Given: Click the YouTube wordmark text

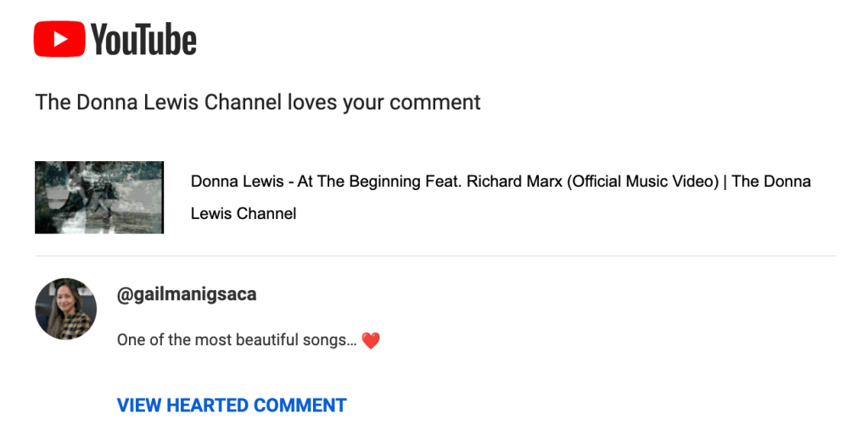Looking at the screenshot, I should 143,40.
